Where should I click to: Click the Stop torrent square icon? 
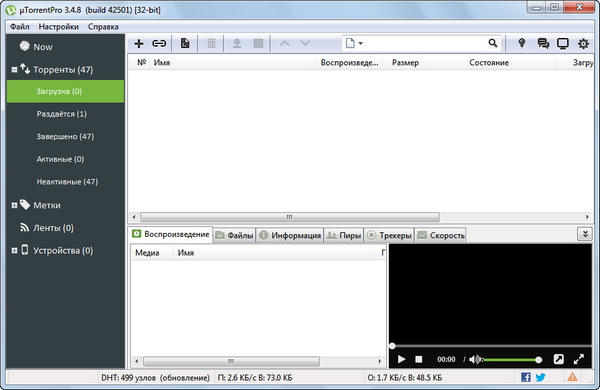point(259,43)
